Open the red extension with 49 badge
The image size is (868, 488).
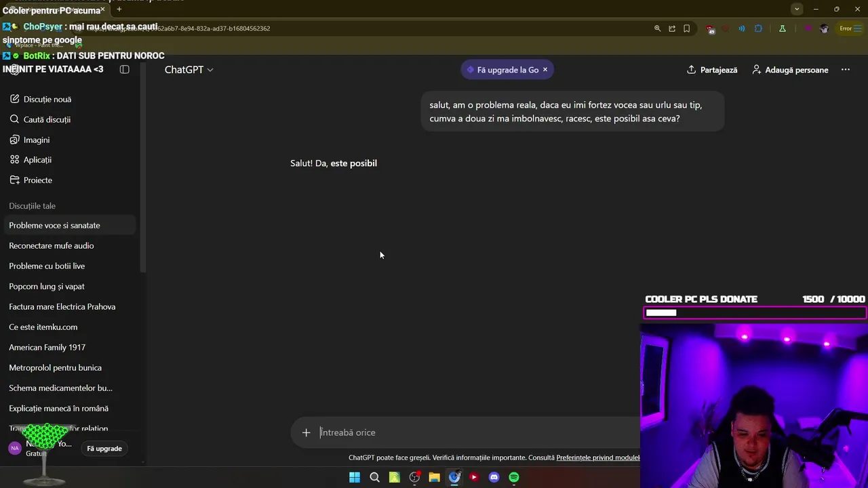click(x=710, y=28)
